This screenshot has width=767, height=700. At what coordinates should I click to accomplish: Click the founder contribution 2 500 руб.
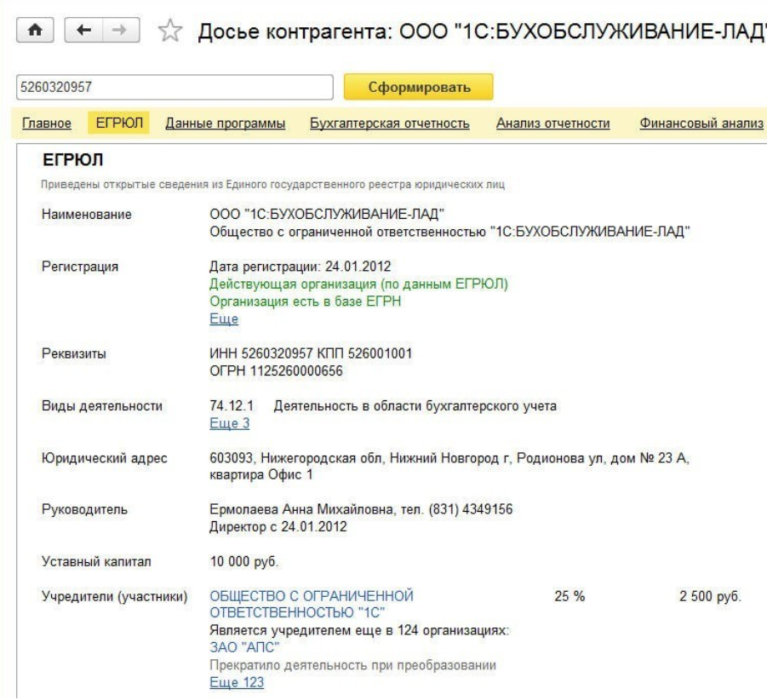[710, 596]
